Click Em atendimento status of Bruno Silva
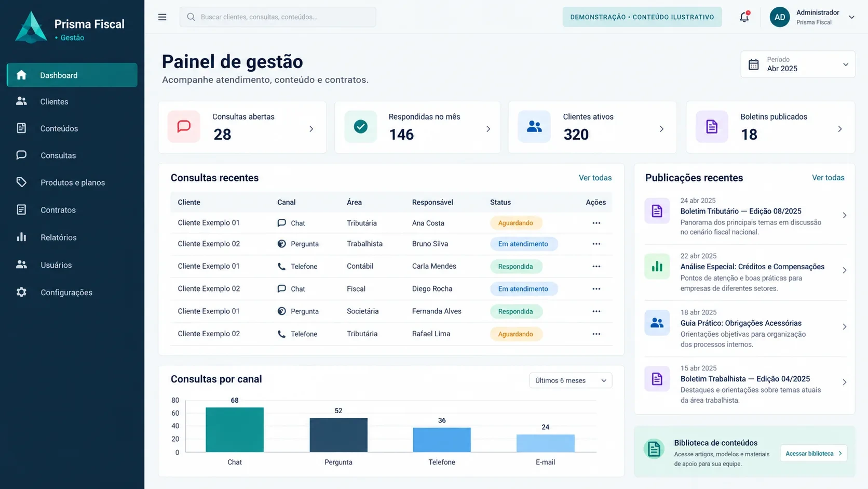This screenshot has width=868, height=489. click(x=523, y=244)
